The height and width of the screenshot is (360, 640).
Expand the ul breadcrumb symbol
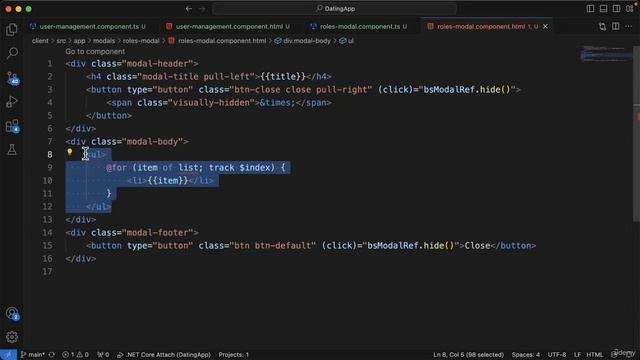tap(351, 41)
